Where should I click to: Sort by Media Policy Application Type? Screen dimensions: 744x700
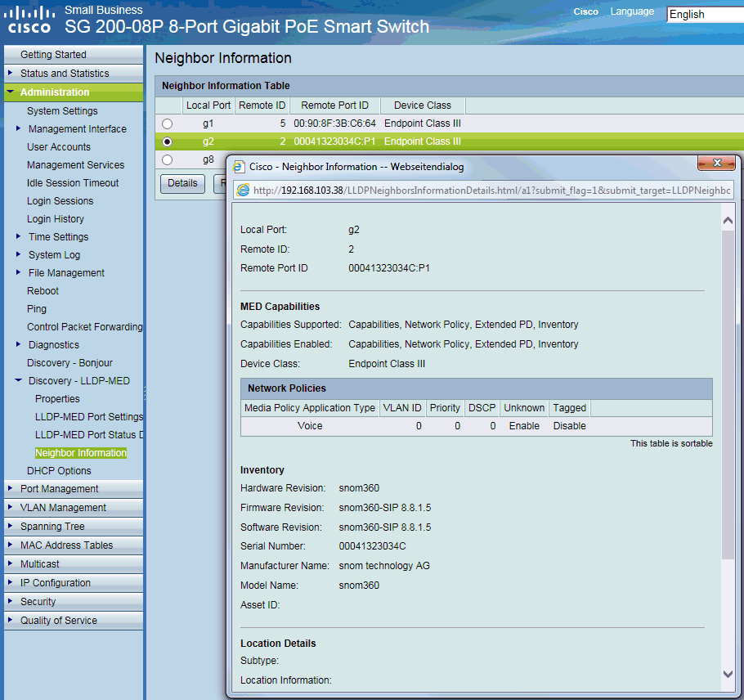309,408
